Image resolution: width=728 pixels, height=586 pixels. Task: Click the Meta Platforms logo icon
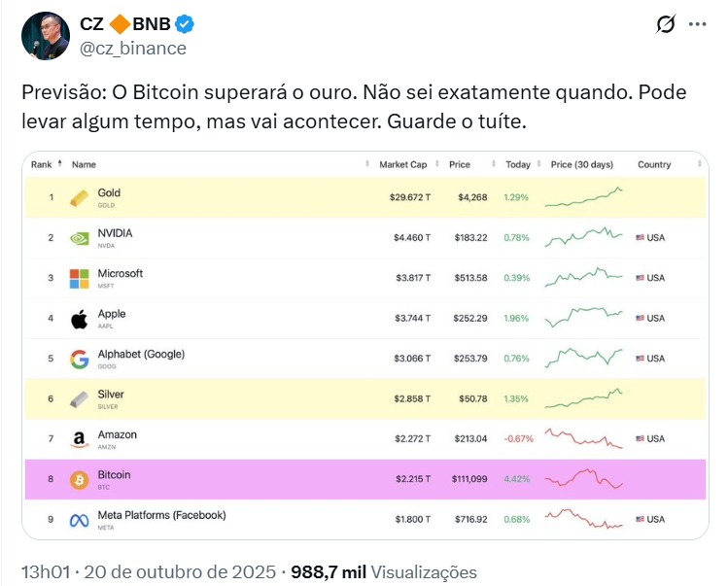click(80, 521)
